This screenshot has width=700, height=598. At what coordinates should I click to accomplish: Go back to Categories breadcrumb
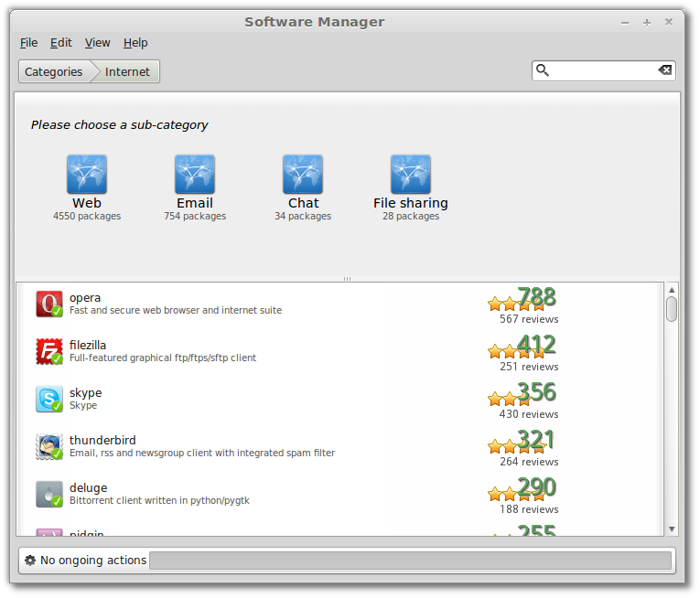click(x=54, y=71)
